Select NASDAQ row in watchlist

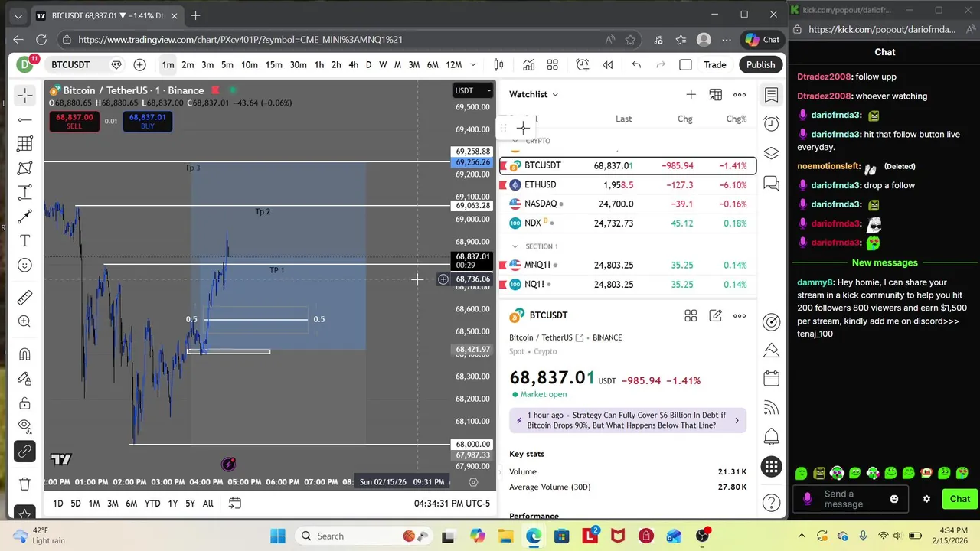click(628, 204)
